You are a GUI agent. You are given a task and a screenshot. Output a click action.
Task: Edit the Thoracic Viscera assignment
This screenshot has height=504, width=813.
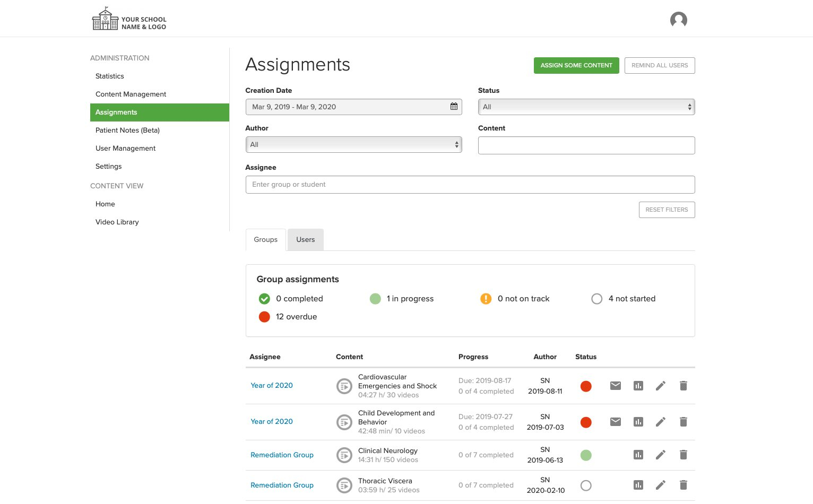pyautogui.click(x=661, y=485)
